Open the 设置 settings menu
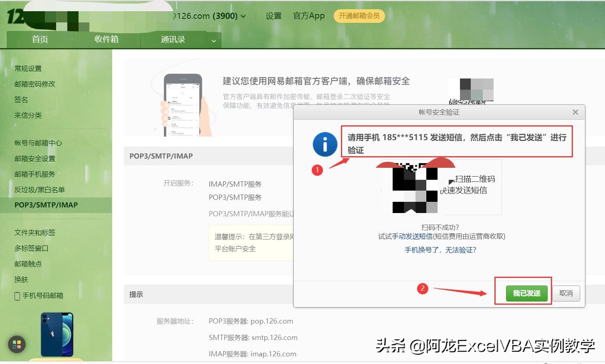The height and width of the screenshot is (364, 605). tap(273, 16)
